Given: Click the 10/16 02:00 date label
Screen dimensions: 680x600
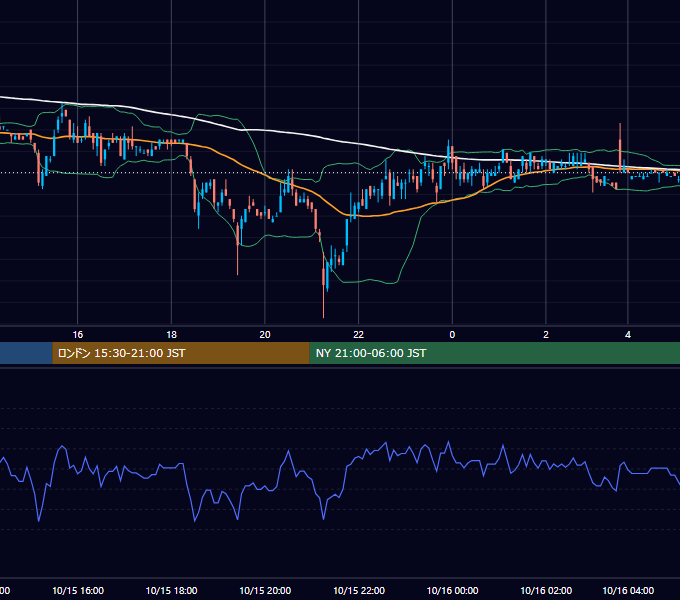Looking at the screenshot, I should tap(546, 590).
